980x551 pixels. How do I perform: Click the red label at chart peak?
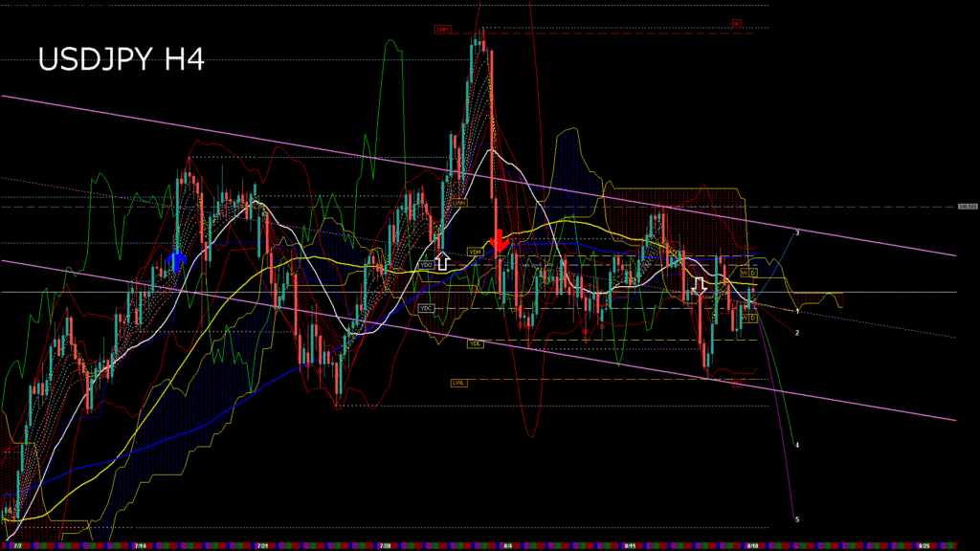pos(441,30)
